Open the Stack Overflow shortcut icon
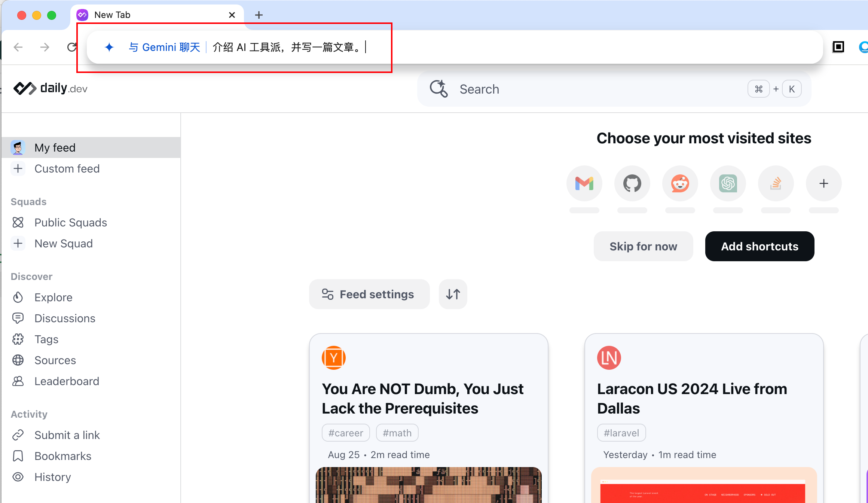 [x=776, y=183]
